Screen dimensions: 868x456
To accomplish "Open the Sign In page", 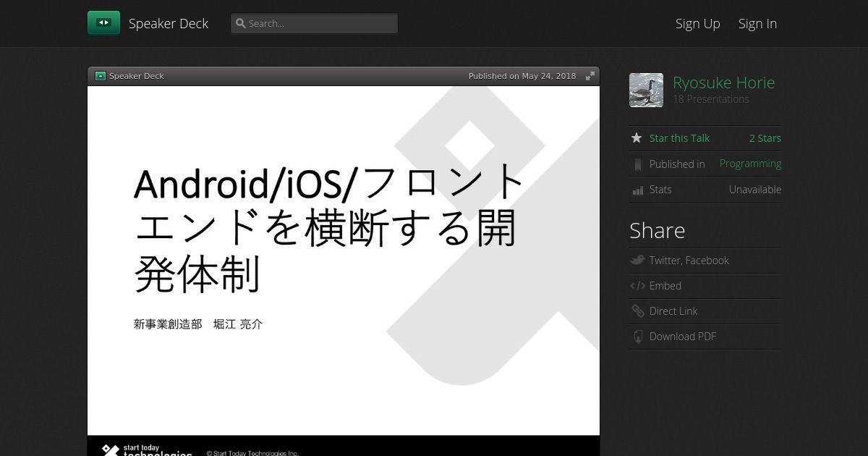I will (757, 23).
